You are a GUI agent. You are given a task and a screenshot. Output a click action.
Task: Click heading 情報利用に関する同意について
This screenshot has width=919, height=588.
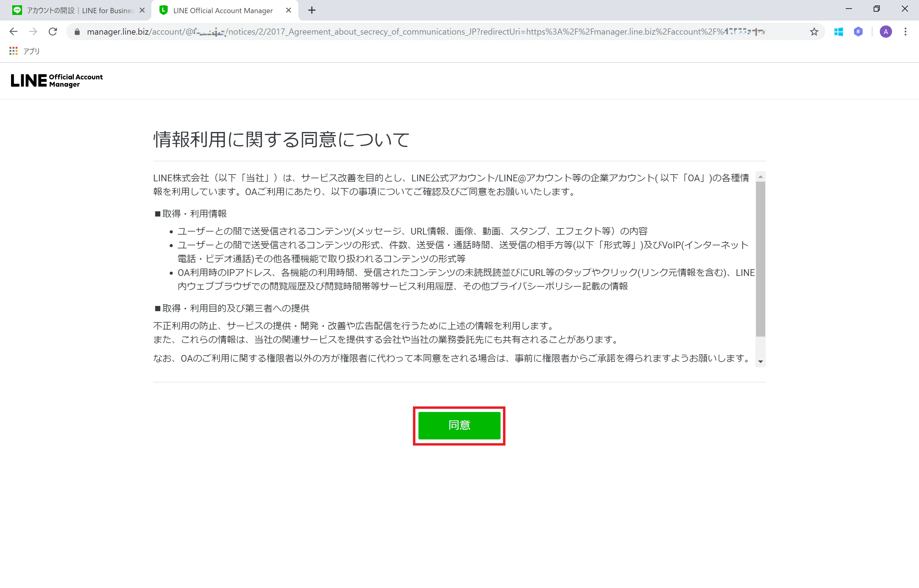point(282,139)
